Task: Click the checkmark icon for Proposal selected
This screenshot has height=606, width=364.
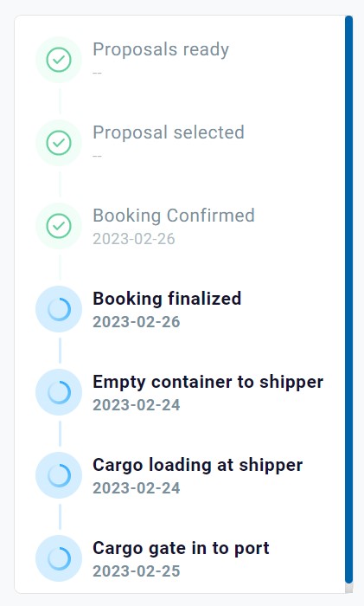Action: pos(59,143)
